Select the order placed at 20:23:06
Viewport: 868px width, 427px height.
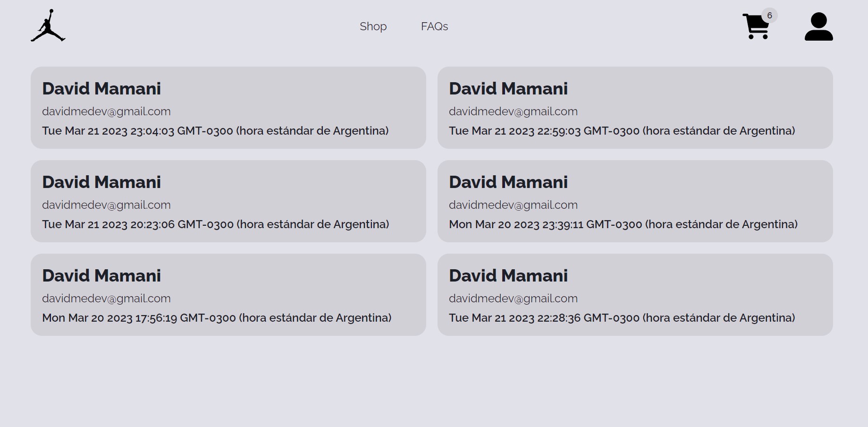click(x=215, y=224)
